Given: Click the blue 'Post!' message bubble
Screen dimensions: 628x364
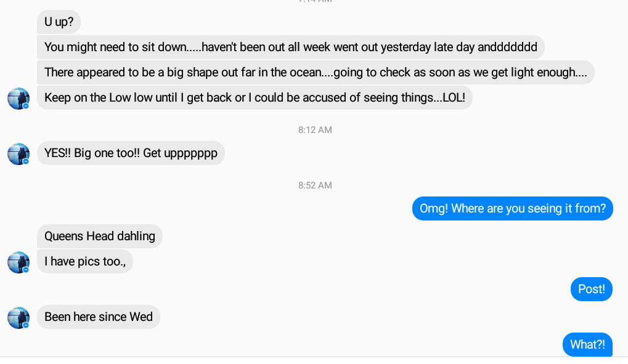Looking at the screenshot, I should [591, 289].
